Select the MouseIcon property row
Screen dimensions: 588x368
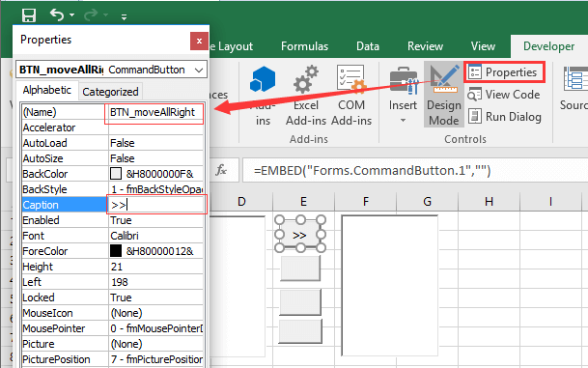pyautogui.click(x=113, y=313)
